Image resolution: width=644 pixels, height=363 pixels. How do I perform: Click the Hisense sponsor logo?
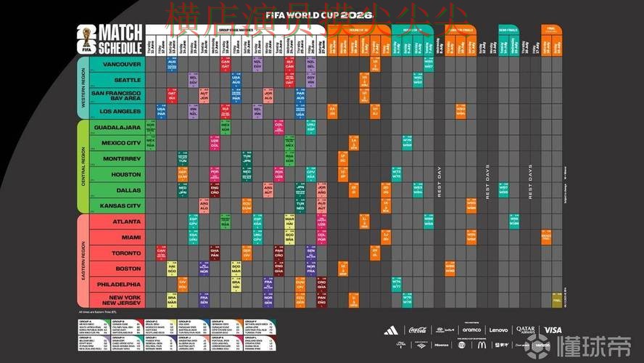(x=442, y=346)
